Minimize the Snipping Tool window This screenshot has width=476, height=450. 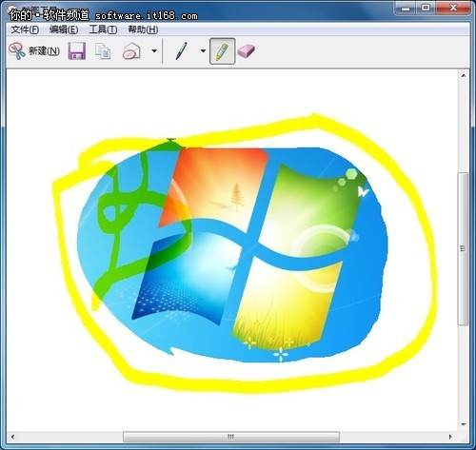[x=406, y=8]
